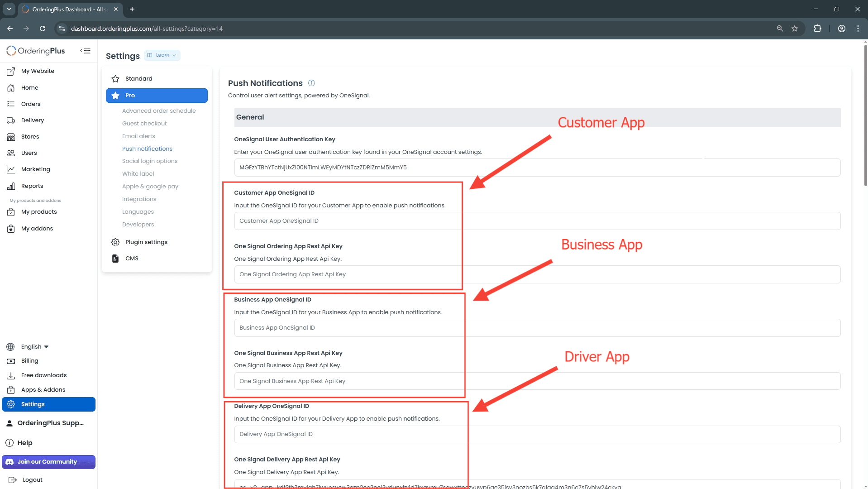
Task: Click the Settings gear icon in sidebar
Action: 11,404
